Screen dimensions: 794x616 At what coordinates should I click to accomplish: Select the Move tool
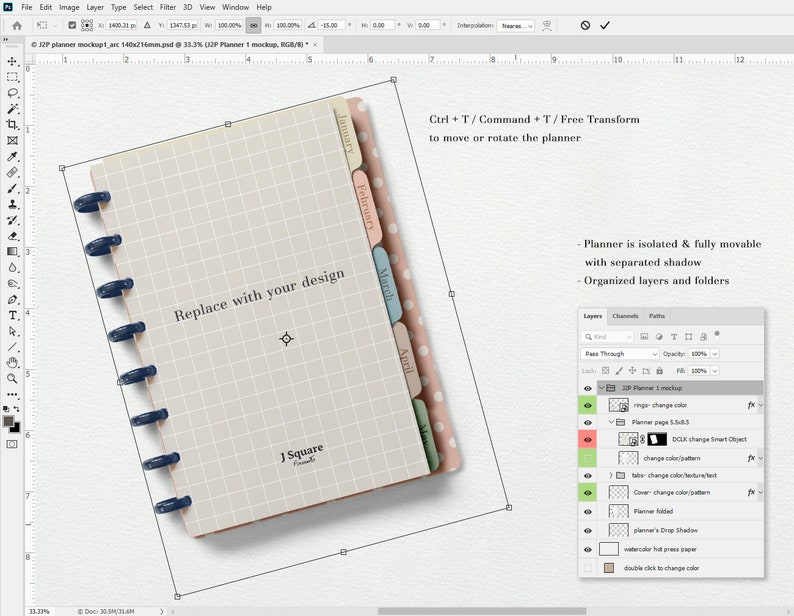point(12,61)
